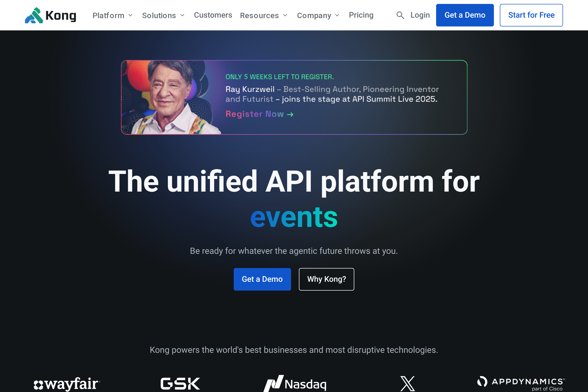Screen dimensions: 588x392
Task: Open the search magnifier icon
Action: click(400, 15)
